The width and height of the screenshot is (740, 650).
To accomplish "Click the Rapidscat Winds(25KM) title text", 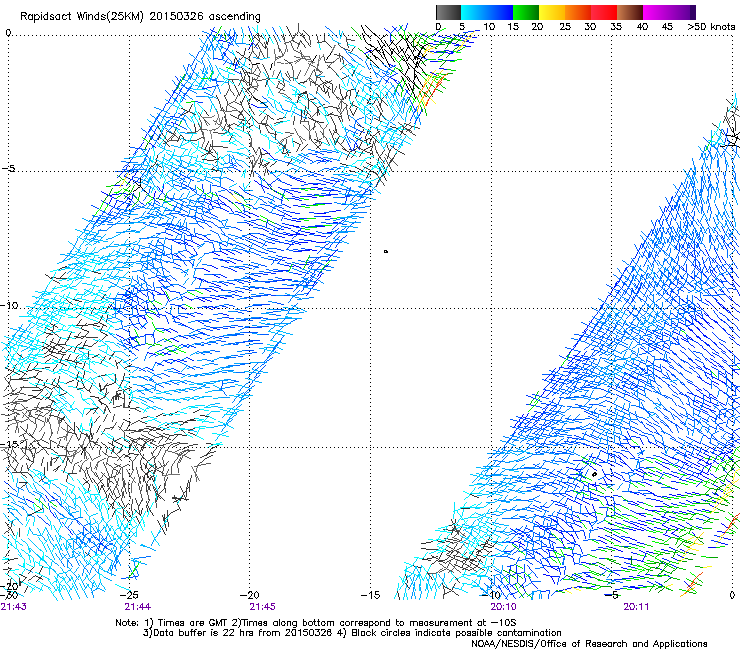I will [140, 17].
